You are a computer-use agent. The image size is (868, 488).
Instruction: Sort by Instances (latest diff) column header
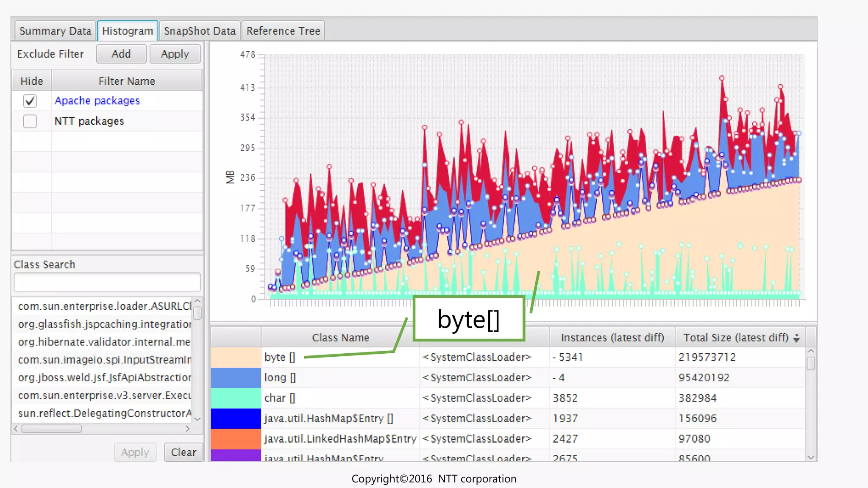(x=612, y=338)
